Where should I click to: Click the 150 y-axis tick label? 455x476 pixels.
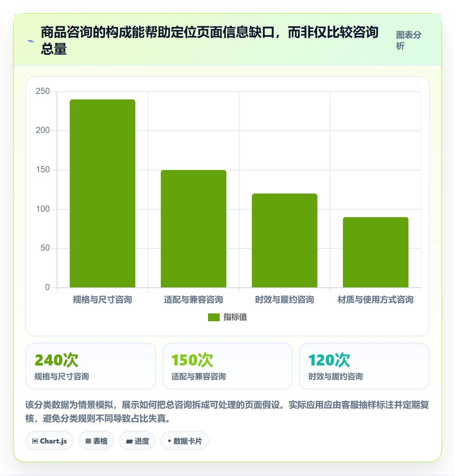tap(43, 170)
